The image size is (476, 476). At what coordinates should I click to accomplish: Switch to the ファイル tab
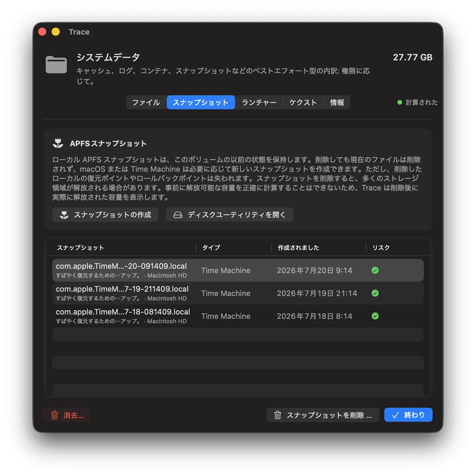(x=146, y=102)
